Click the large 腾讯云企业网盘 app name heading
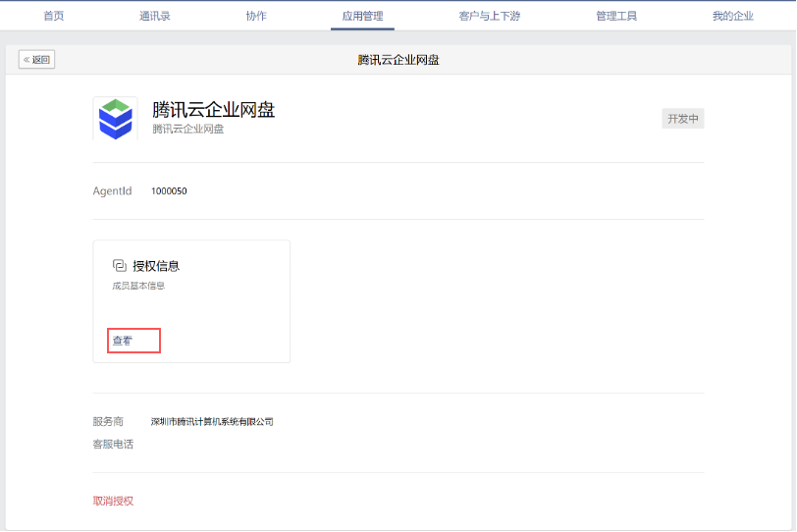The image size is (797, 532). (214, 109)
